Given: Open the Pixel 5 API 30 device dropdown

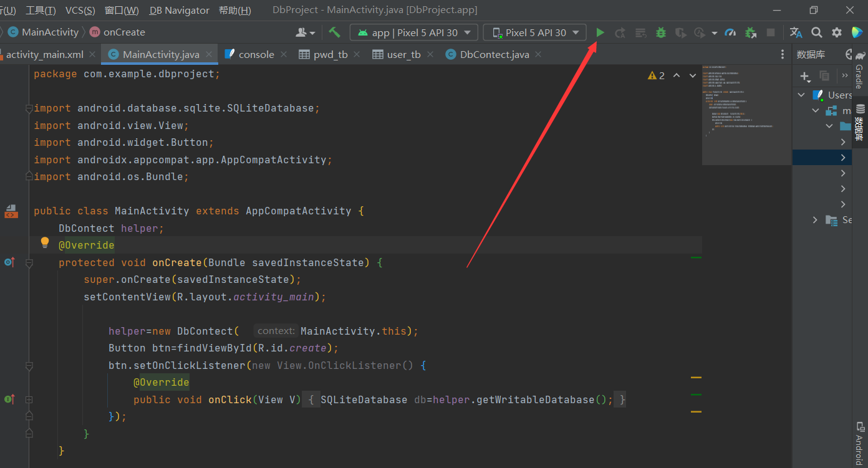Looking at the screenshot, I should pyautogui.click(x=535, y=32).
